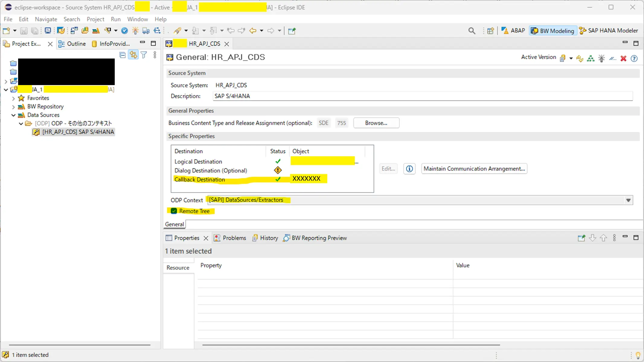This screenshot has width=644, height=362.
Task: Click the pin Properties view icon
Action: coord(581,238)
